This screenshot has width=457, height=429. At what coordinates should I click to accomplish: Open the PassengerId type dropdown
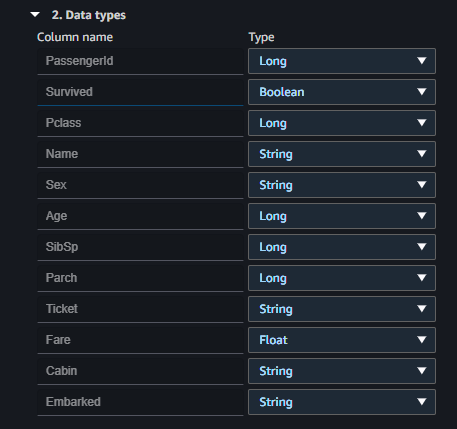tap(342, 61)
